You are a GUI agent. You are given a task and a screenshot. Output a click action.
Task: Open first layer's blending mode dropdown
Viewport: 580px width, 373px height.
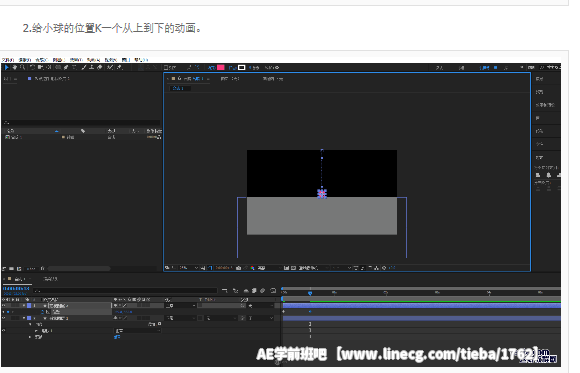pyautogui.click(x=181, y=306)
